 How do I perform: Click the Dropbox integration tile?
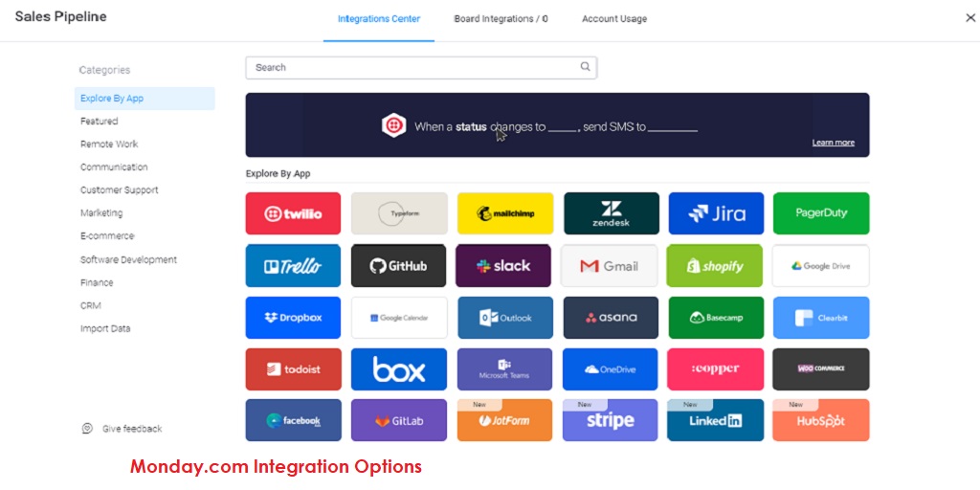(x=293, y=318)
